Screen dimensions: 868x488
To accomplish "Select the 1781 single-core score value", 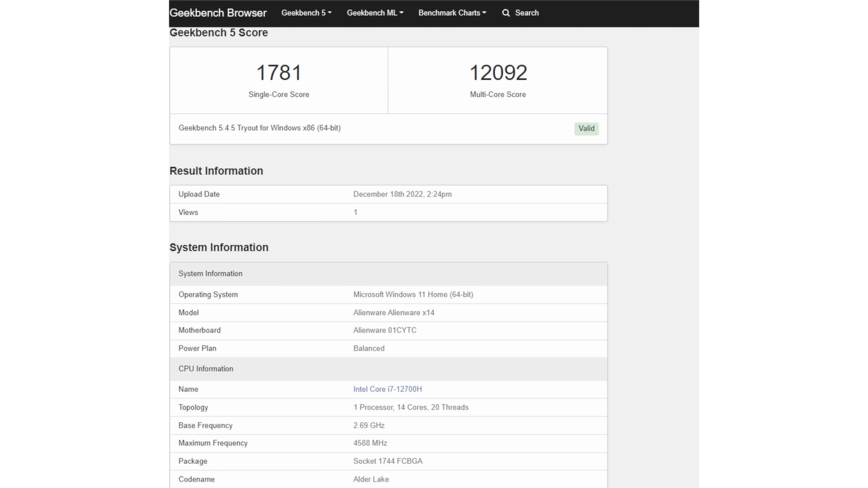I will click(x=278, y=72).
